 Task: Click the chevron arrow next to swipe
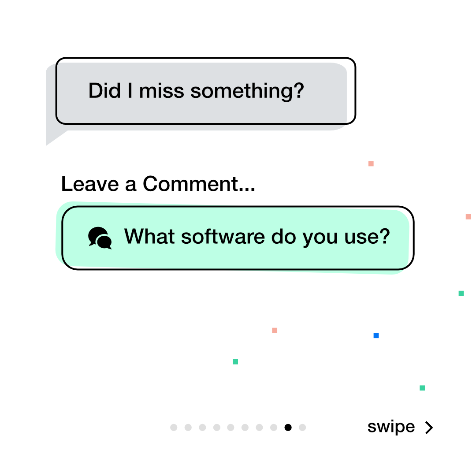pos(429,428)
